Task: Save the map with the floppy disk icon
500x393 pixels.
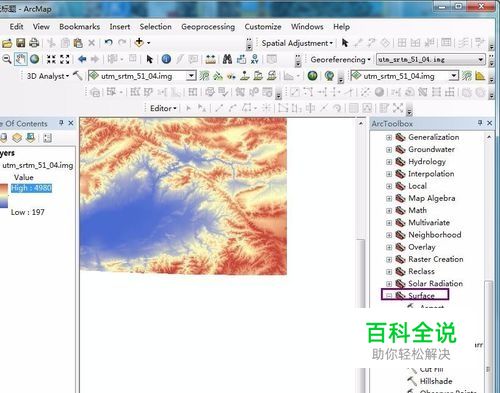Action: pos(21,43)
